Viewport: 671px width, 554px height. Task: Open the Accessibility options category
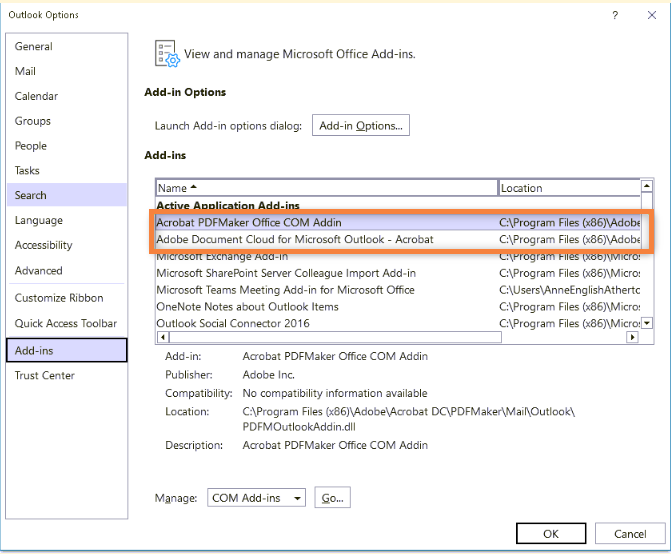67,245
